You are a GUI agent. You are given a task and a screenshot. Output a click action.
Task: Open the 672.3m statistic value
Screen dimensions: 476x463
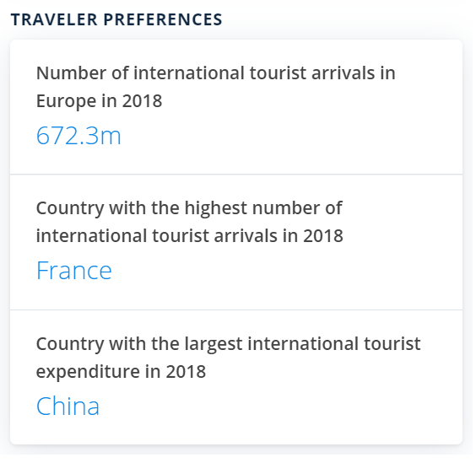click(x=78, y=137)
